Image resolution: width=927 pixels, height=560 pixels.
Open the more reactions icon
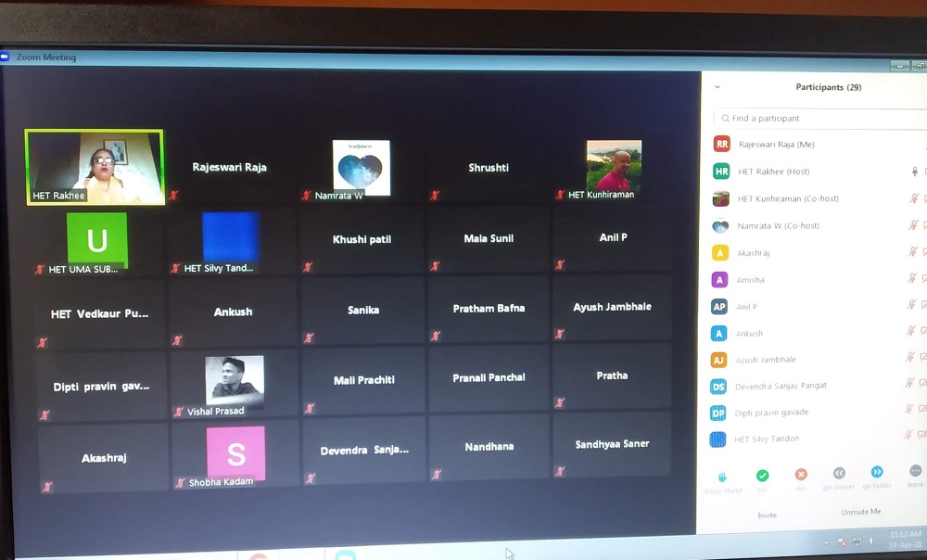tap(915, 472)
